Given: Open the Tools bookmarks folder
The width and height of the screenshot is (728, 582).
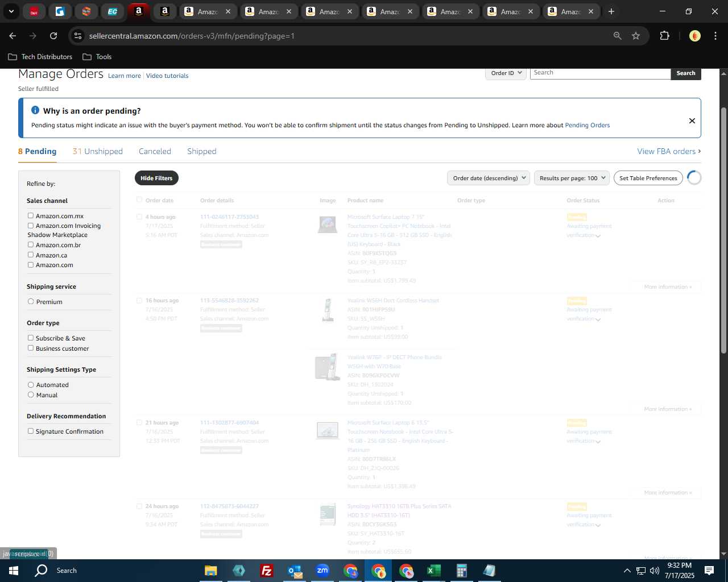Looking at the screenshot, I should [97, 57].
